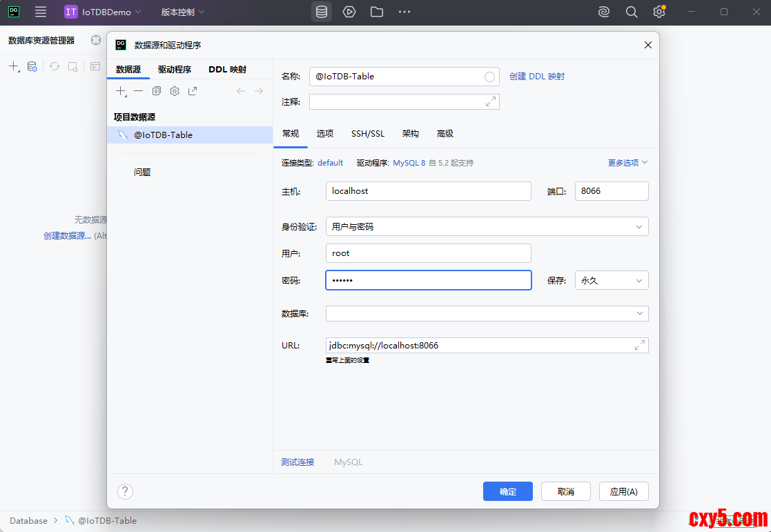Open the database tool icon in title bar
Screen dimensions: 771x532
pos(321,12)
